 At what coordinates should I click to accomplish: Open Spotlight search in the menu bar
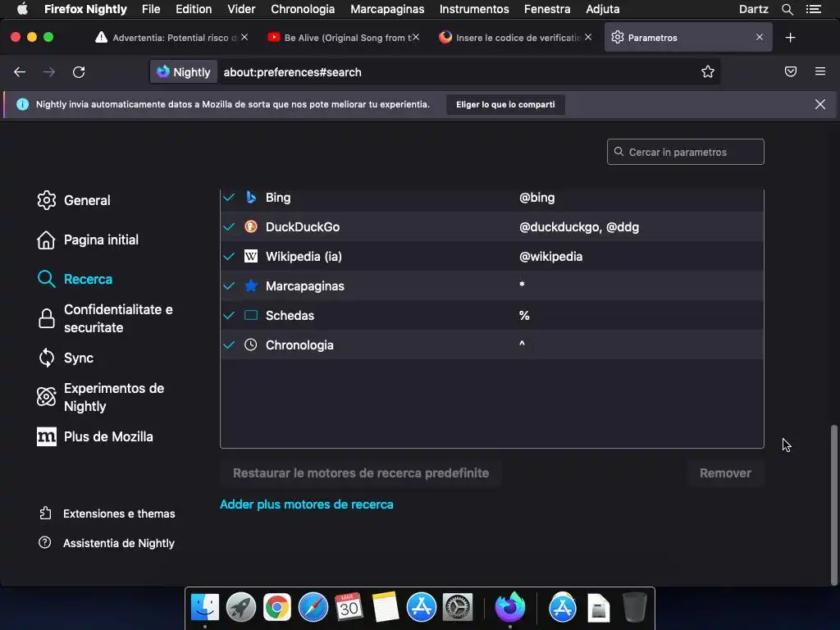[787, 9]
